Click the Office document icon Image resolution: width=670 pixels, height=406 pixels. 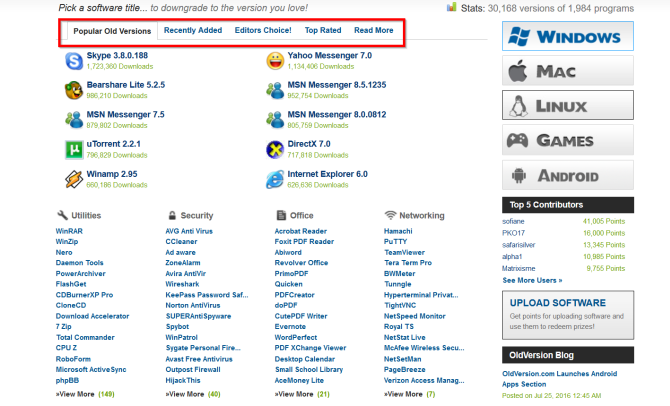[x=281, y=215]
